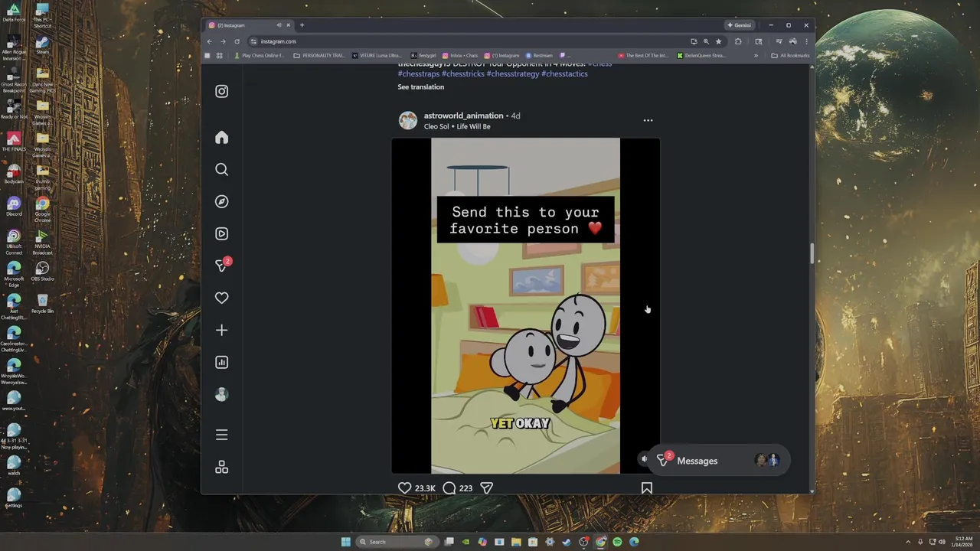Open Meta apps grid icon in sidebar
Viewport: 980px width, 551px height.
(221, 467)
